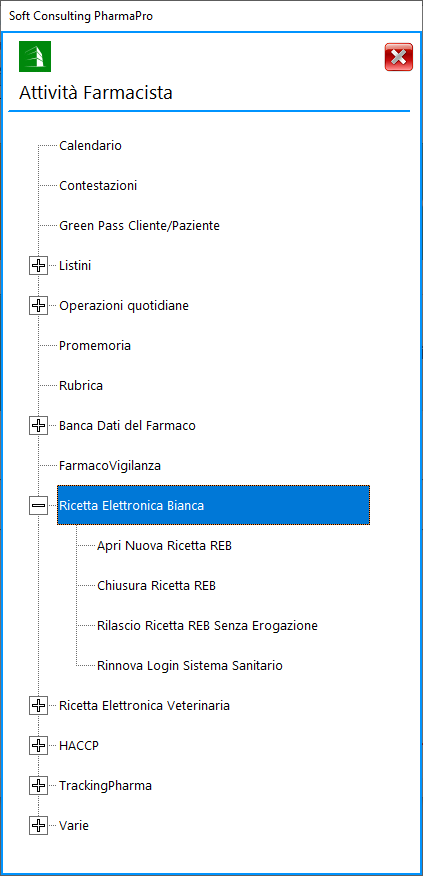The image size is (423, 876).
Task: Choose Apri Nuova Ricetta REB
Action: pos(164,546)
